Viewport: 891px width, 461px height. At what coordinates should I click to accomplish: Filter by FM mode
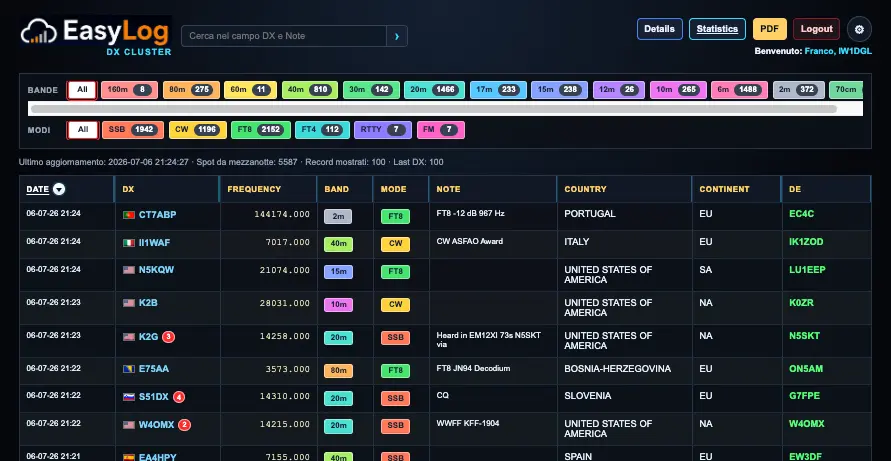(x=441, y=130)
